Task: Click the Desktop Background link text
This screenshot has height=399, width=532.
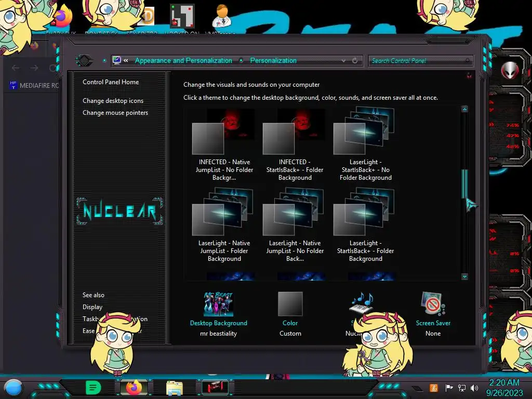Action: (219, 323)
